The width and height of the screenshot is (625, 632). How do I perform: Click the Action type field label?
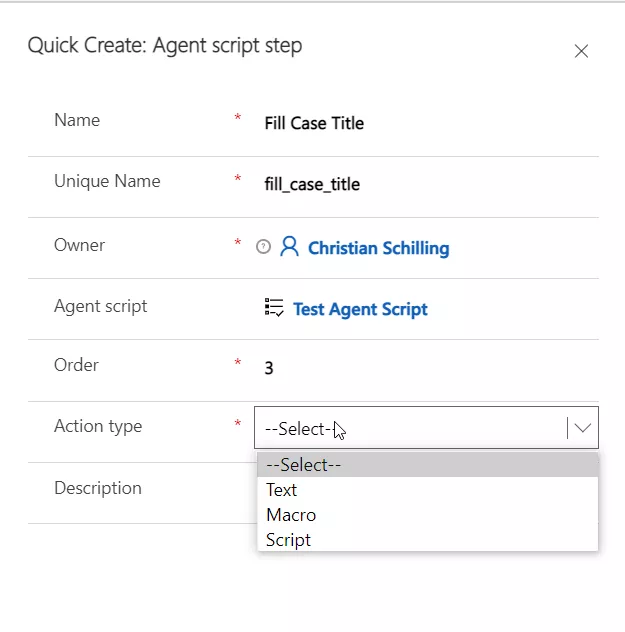pos(98,426)
